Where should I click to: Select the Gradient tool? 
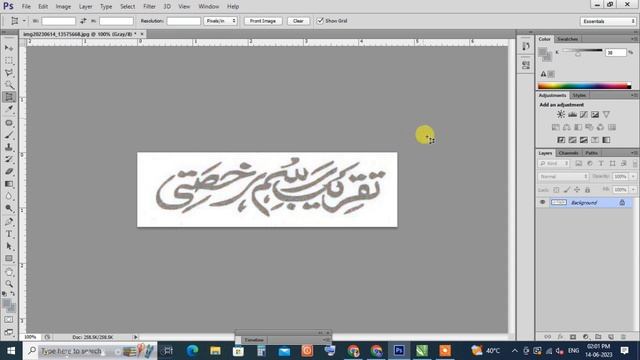[x=9, y=184]
